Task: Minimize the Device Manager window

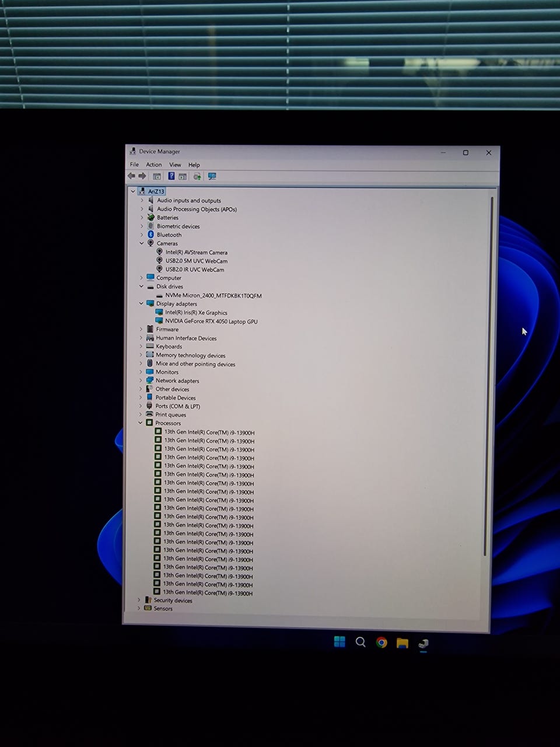Action: 443,153
